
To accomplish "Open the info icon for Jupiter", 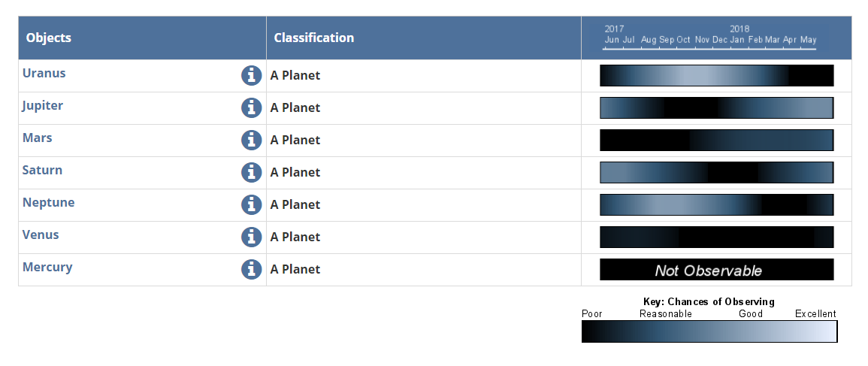I will tap(251, 107).
